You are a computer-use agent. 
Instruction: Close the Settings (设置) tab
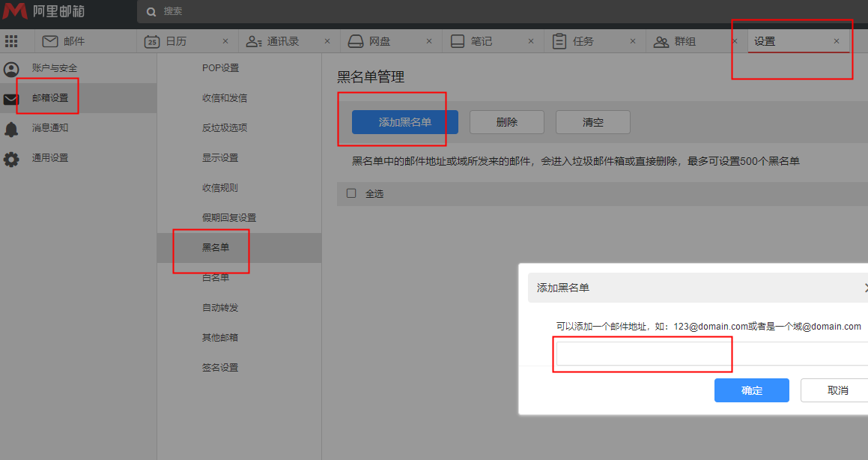point(837,42)
